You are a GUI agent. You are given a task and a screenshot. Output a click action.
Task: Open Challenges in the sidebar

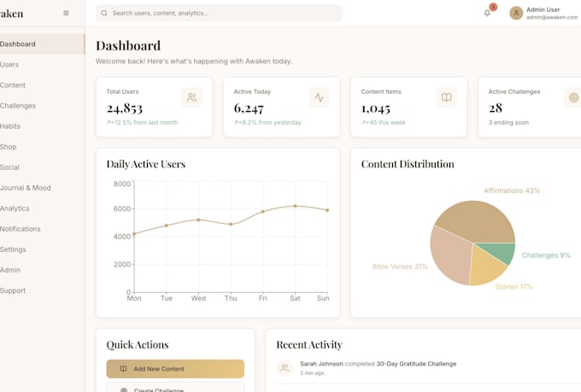[42, 106]
